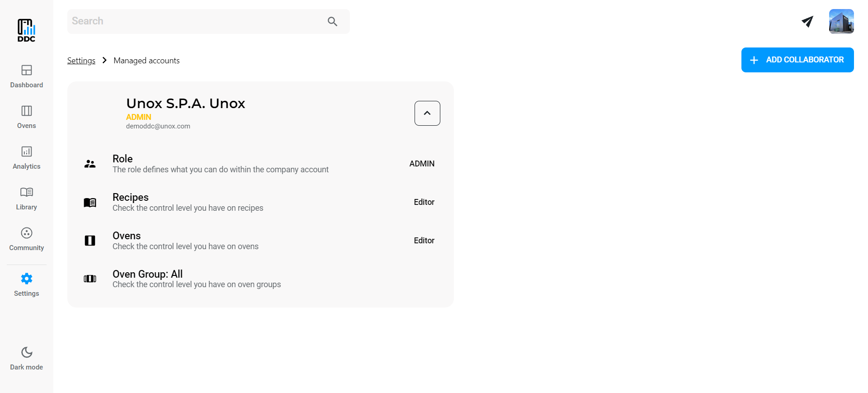Click the Oven Group icon
This screenshot has width=868, height=393.
[90, 279]
